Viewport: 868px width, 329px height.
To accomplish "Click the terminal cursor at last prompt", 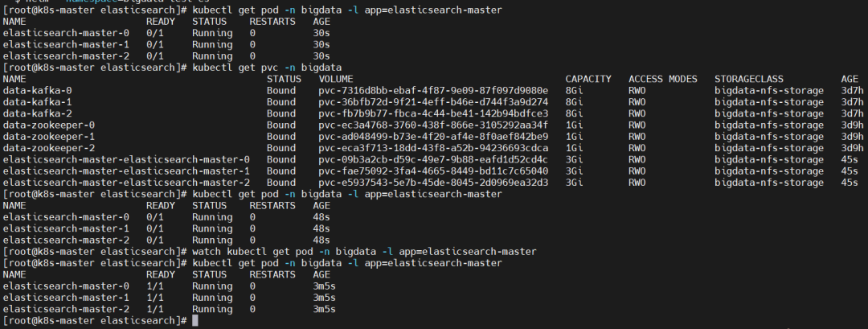I will pos(195,321).
